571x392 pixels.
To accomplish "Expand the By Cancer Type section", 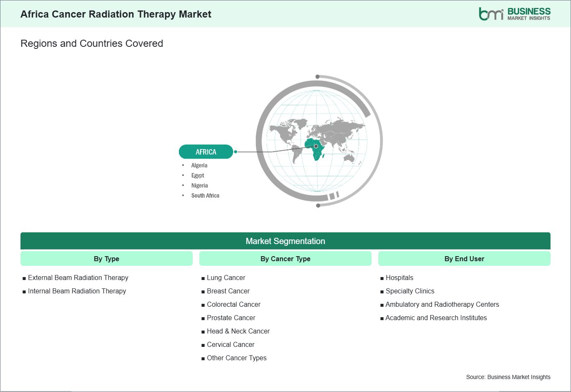I will [x=285, y=259].
